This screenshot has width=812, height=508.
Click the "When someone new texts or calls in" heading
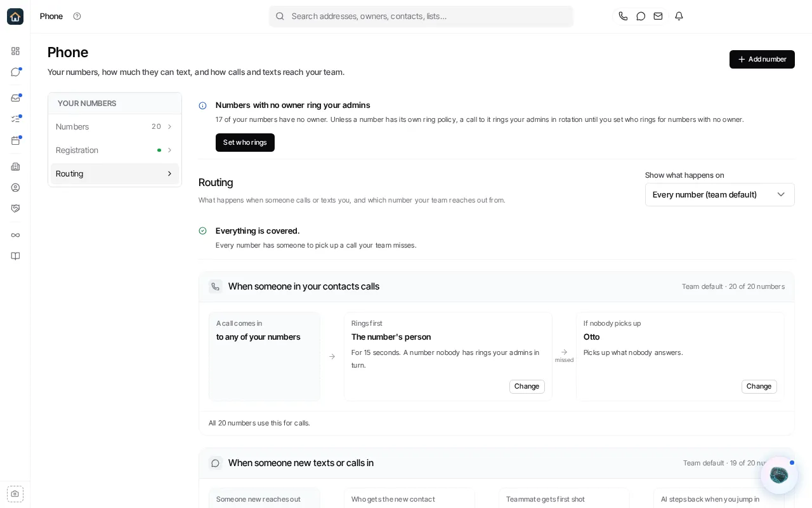[301, 463]
